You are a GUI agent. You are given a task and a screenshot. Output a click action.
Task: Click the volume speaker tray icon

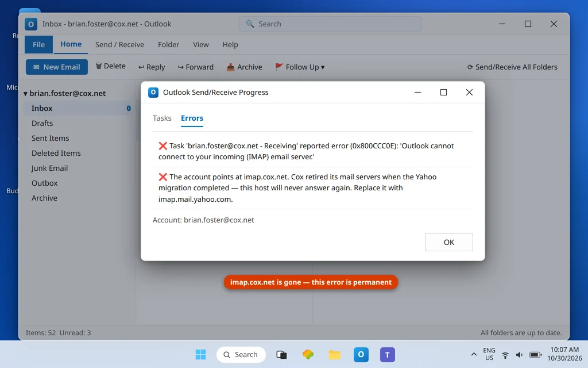[x=519, y=355]
